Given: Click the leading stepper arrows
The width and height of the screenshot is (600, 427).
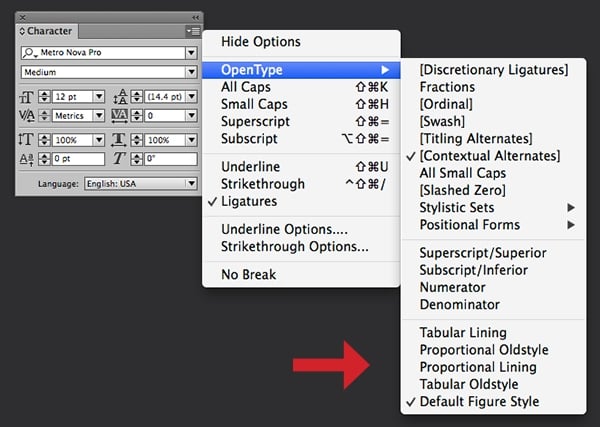Looking at the screenshot, I should point(135,96).
